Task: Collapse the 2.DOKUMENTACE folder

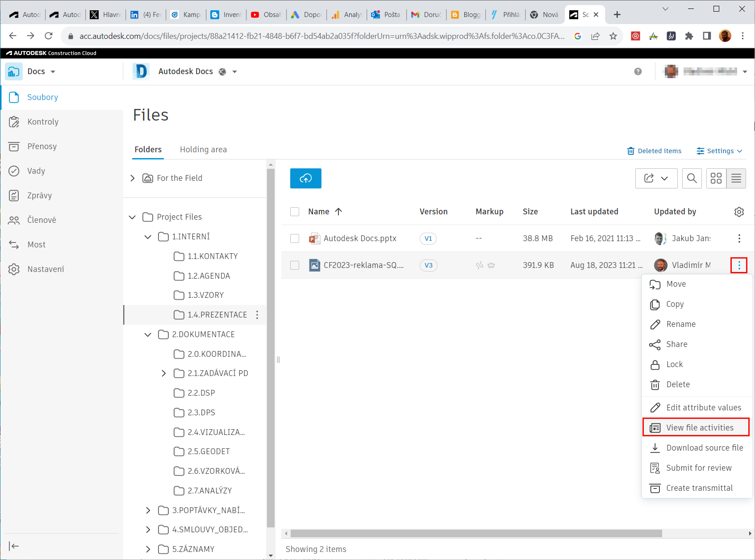Action: [x=148, y=334]
